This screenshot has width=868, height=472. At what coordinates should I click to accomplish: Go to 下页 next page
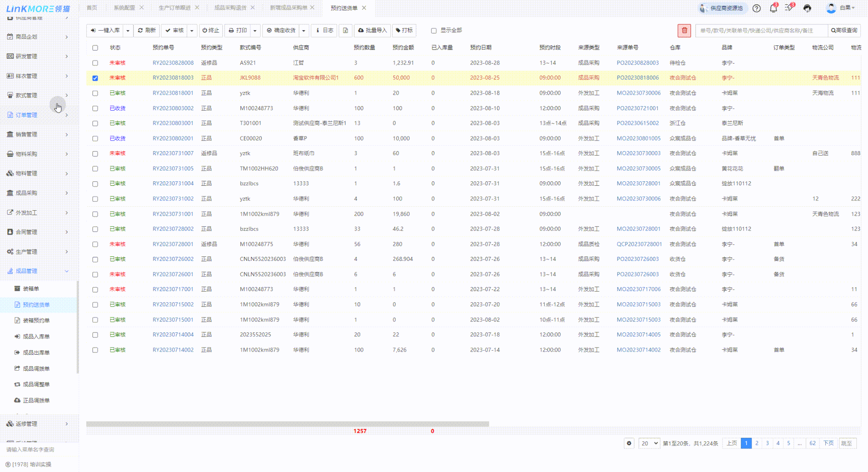[x=828, y=443]
